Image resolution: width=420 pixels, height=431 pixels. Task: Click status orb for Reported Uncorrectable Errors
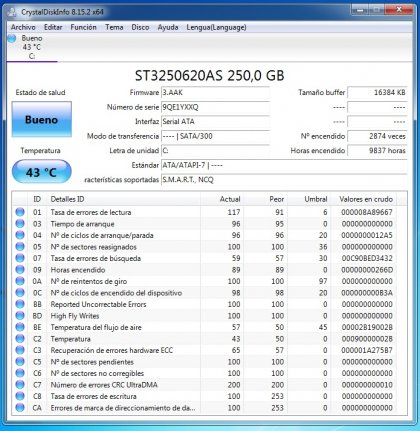pos(20,304)
